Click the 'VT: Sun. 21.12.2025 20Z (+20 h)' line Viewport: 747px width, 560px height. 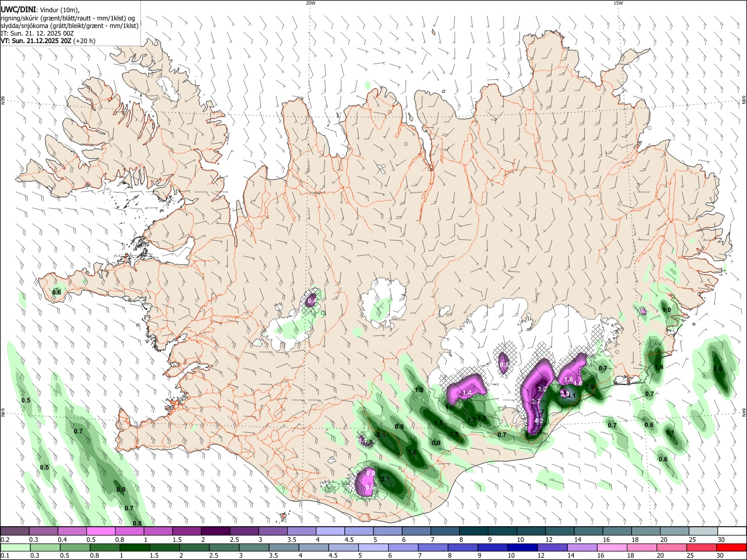pyautogui.click(x=48, y=41)
